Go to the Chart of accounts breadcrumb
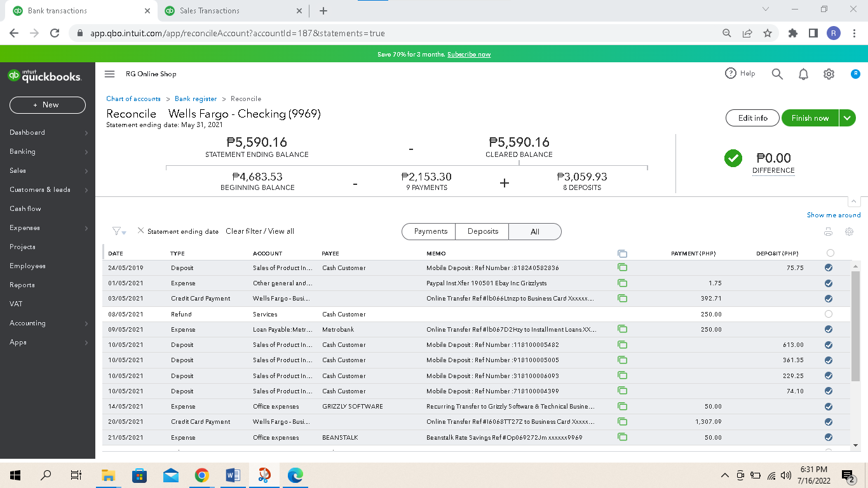Screen dimensions: 868x488 coord(133,98)
